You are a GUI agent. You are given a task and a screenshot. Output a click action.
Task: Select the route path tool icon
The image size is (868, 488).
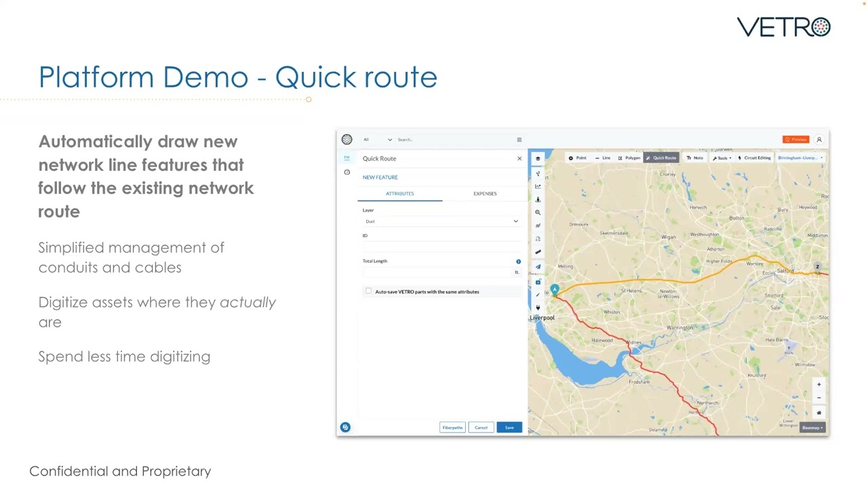pos(538,239)
